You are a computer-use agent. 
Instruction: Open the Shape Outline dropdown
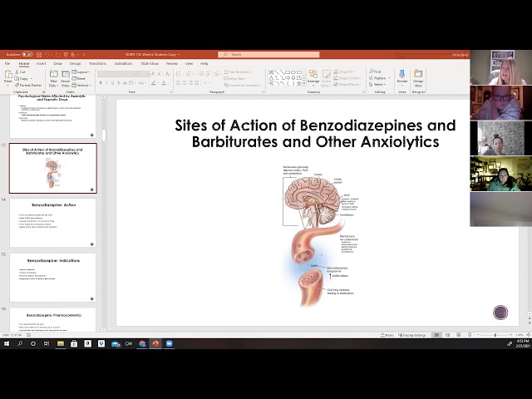347,78
